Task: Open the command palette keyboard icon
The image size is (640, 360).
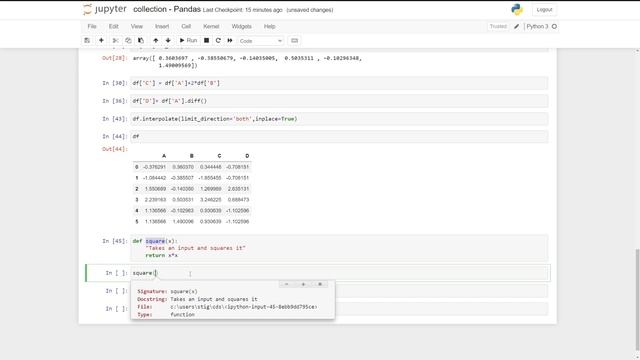Action: 294,40
